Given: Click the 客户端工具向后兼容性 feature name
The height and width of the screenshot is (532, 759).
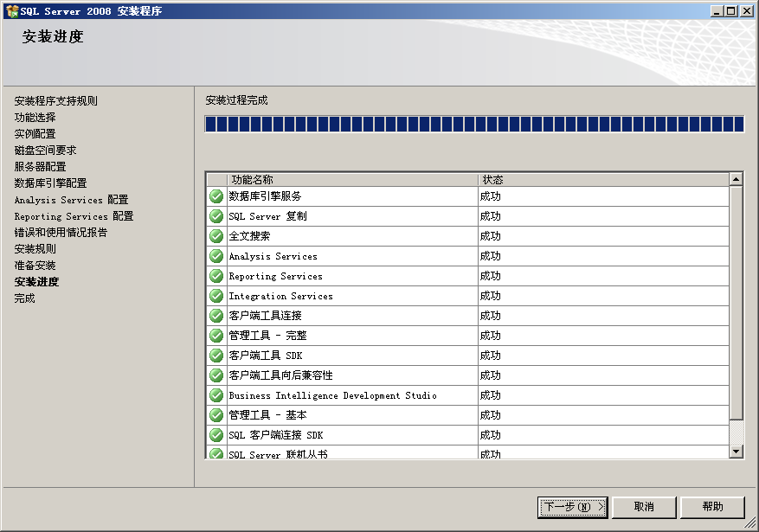Looking at the screenshot, I should coord(280,375).
